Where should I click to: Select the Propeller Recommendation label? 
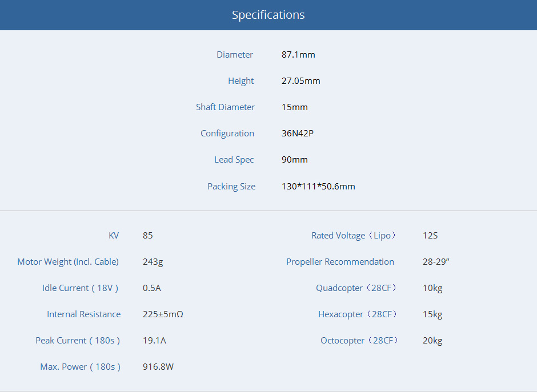point(340,262)
